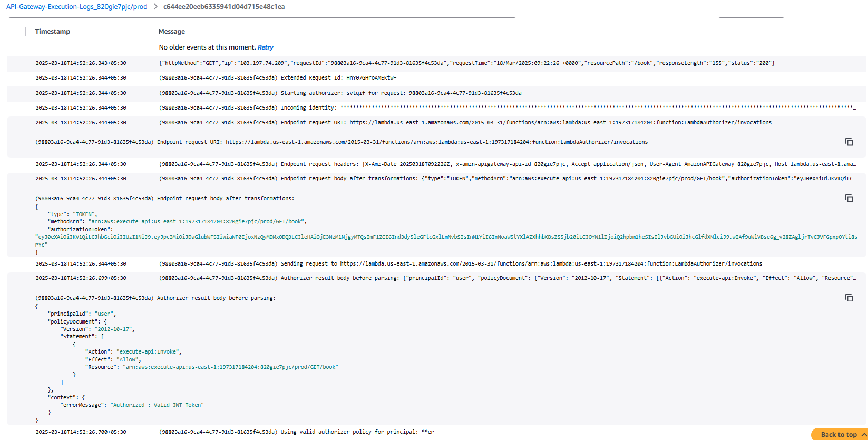Expand the Starting authorizer svtqif log row
868x440 pixels.
436,93
